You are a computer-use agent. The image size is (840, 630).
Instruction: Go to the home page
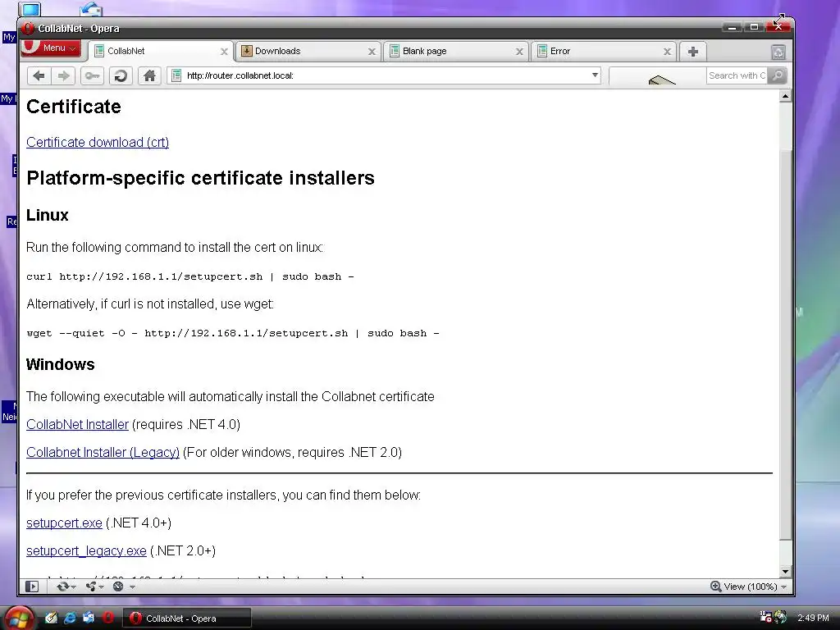click(149, 76)
